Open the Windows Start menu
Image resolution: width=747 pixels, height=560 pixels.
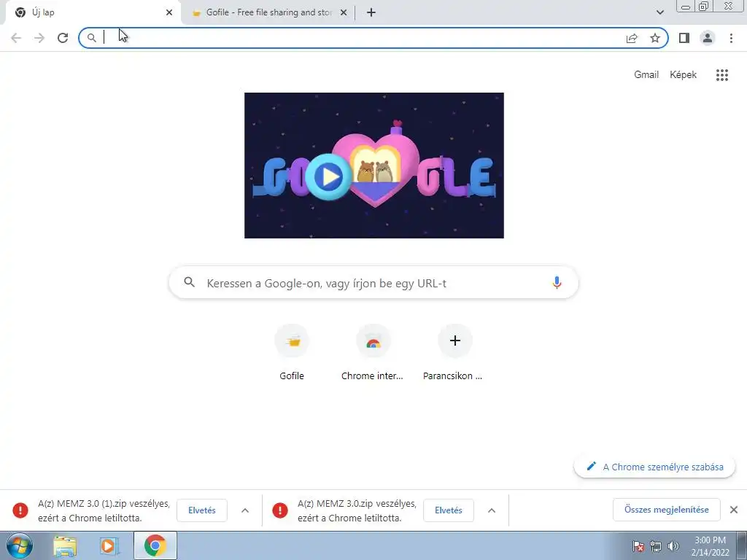[x=20, y=545]
